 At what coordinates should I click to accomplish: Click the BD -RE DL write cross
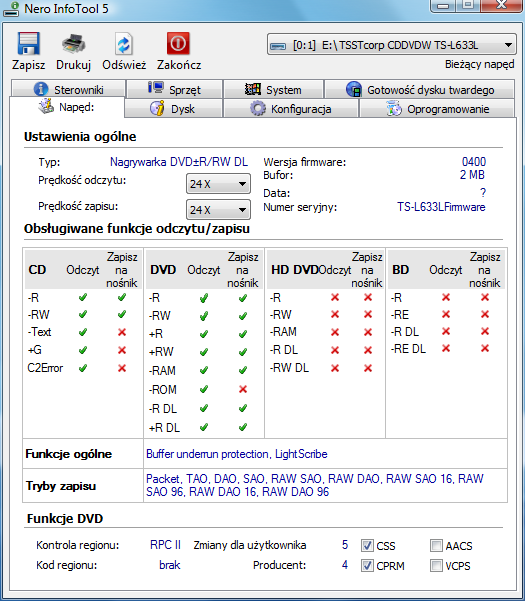[485, 348]
